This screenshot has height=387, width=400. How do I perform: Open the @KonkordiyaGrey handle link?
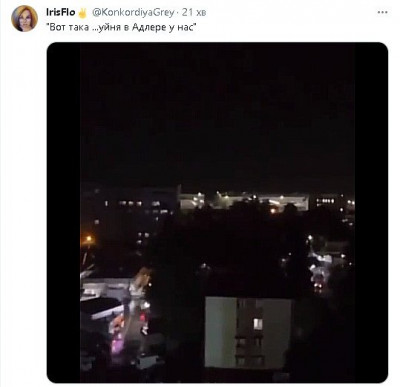coord(133,13)
